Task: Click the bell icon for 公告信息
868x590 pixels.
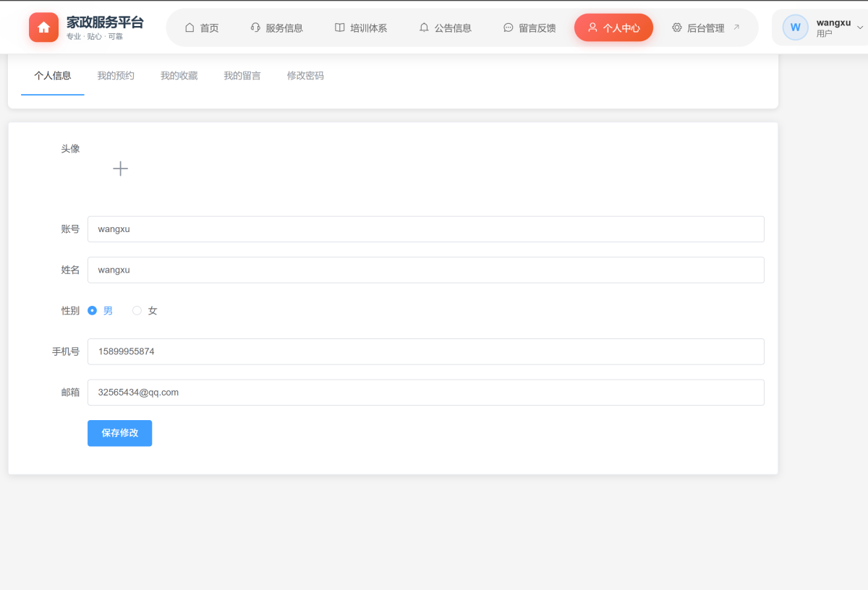Action: tap(424, 27)
